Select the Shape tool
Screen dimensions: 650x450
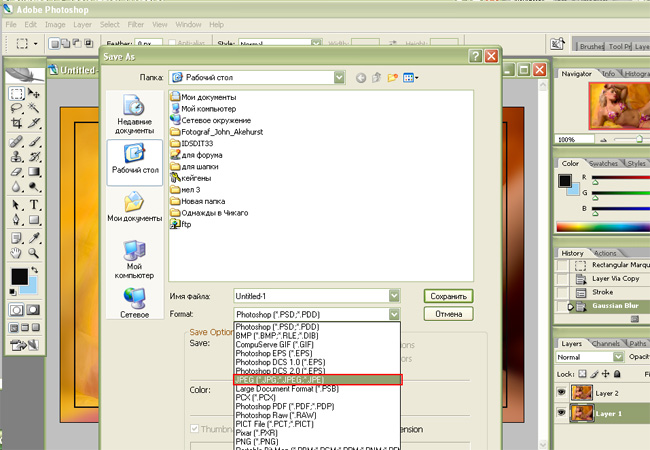click(34, 220)
